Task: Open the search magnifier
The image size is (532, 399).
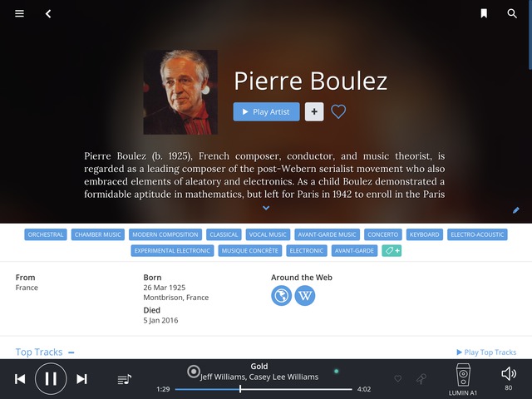Action: point(512,13)
